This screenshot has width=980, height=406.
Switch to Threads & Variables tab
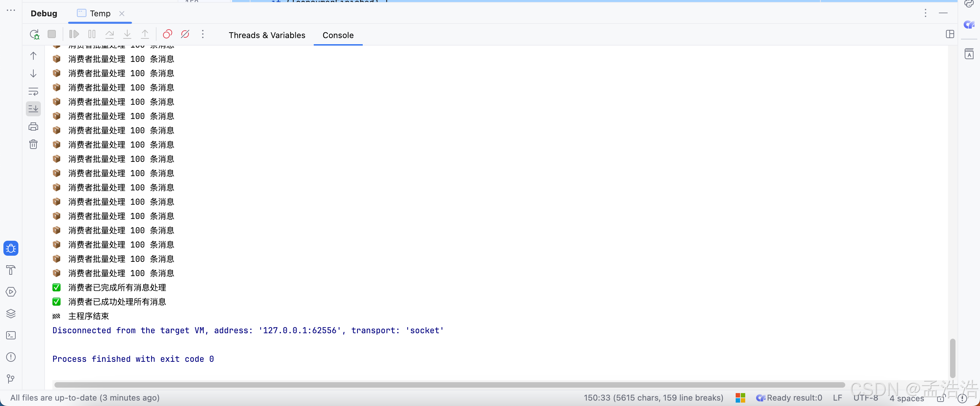point(267,35)
